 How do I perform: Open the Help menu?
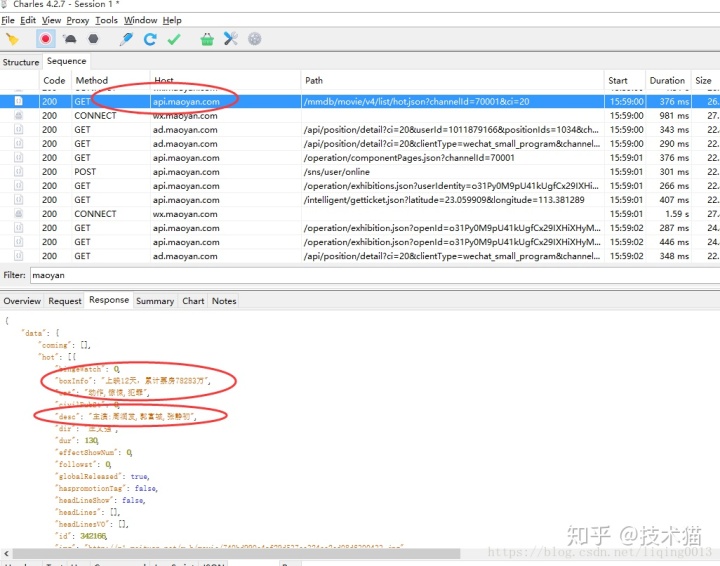[x=172, y=20]
